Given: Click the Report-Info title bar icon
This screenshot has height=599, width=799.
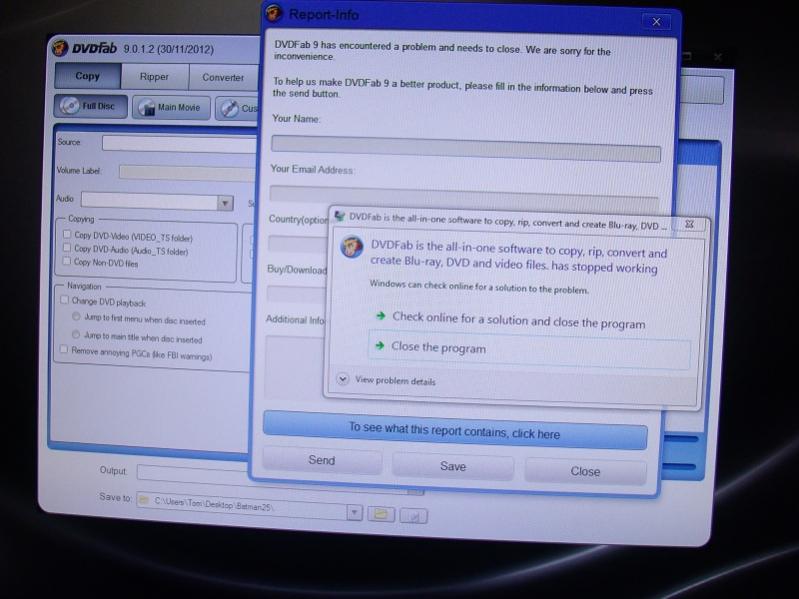Looking at the screenshot, I should [x=274, y=13].
